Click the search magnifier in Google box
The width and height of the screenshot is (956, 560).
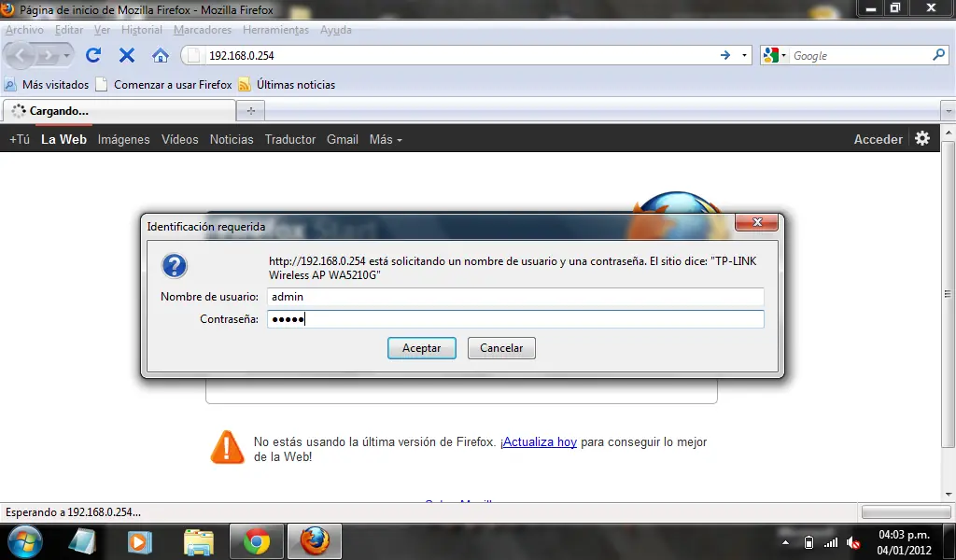pyautogui.click(x=939, y=55)
